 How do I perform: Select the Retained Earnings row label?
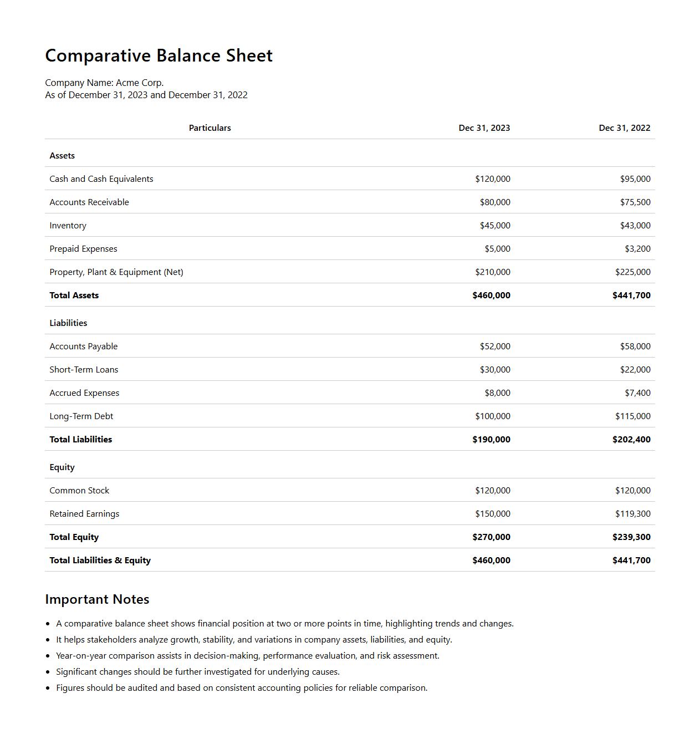(84, 514)
